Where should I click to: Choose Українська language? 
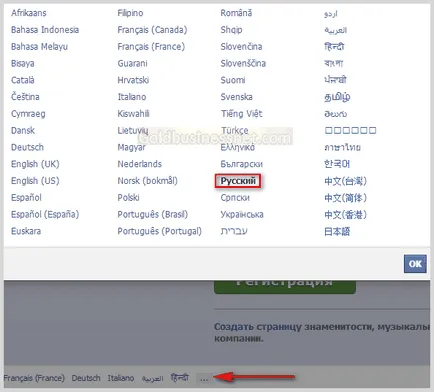click(x=242, y=214)
